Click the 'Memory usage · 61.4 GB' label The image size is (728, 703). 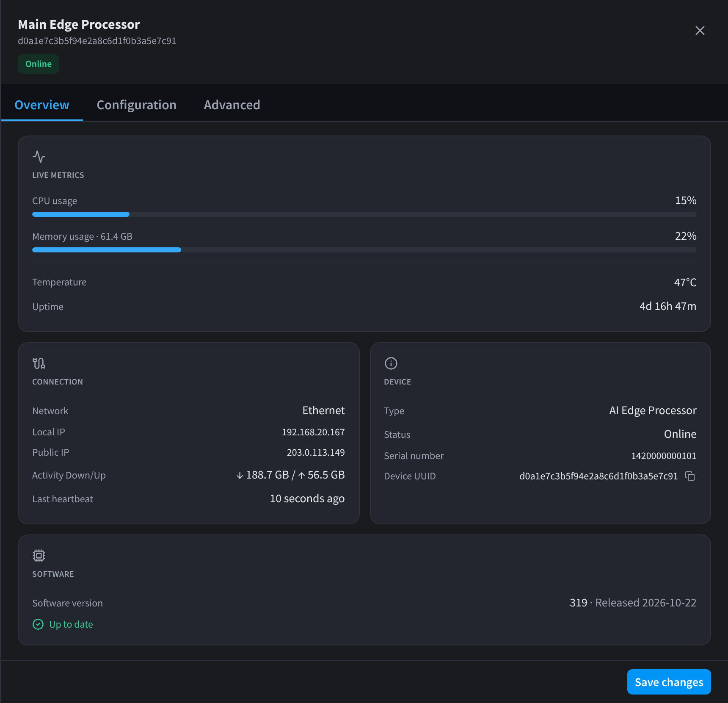[x=83, y=236]
